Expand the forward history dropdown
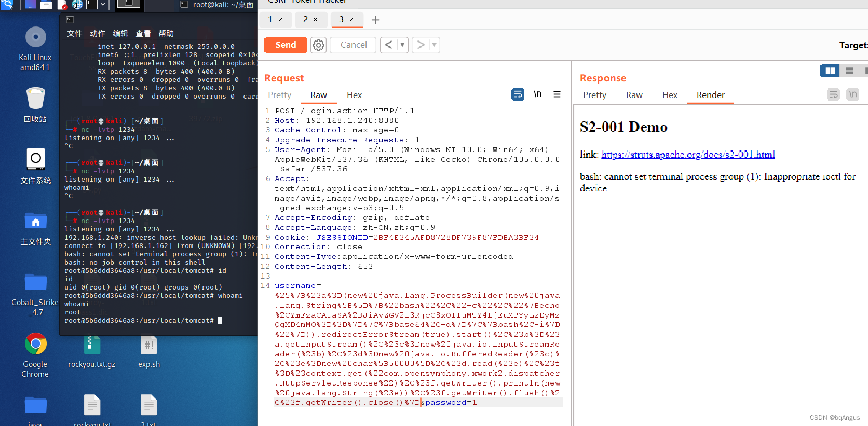The width and height of the screenshot is (868, 426). [x=434, y=45]
